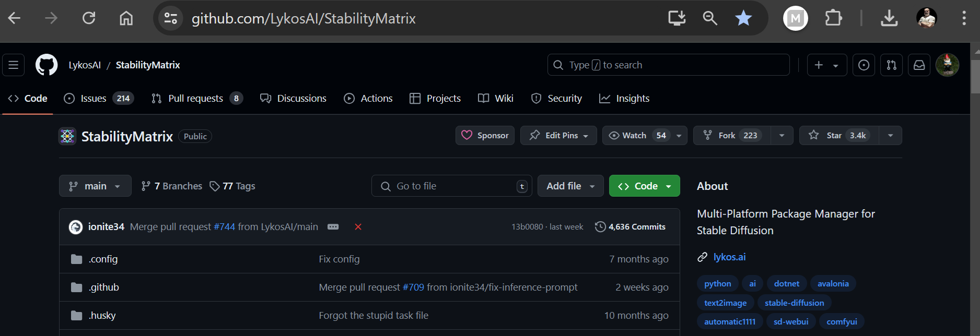The height and width of the screenshot is (336, 980).
Task: Click the avalonia topic tag
Action: [833, 284]
